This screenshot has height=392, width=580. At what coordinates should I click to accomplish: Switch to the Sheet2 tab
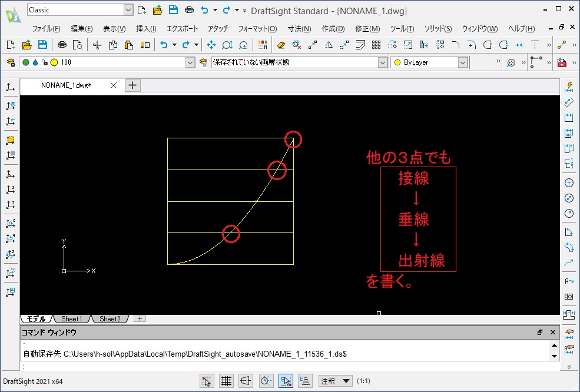click(x=110, y=319)
